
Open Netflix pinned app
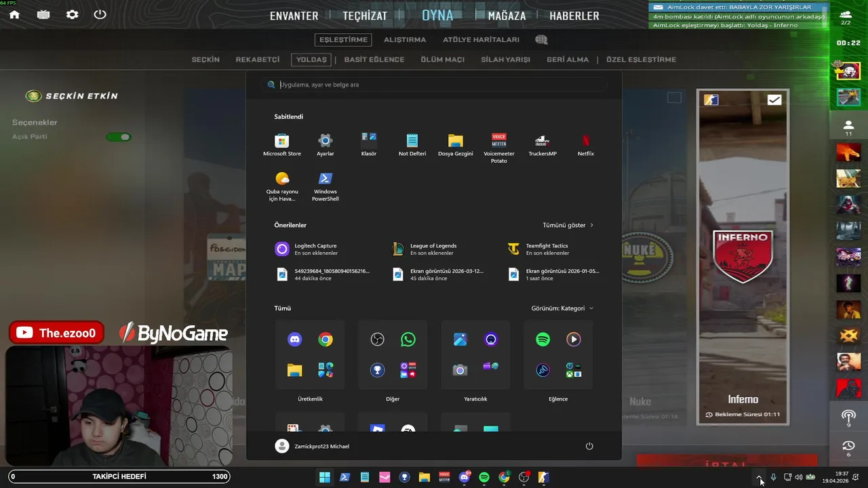point(586,145)
